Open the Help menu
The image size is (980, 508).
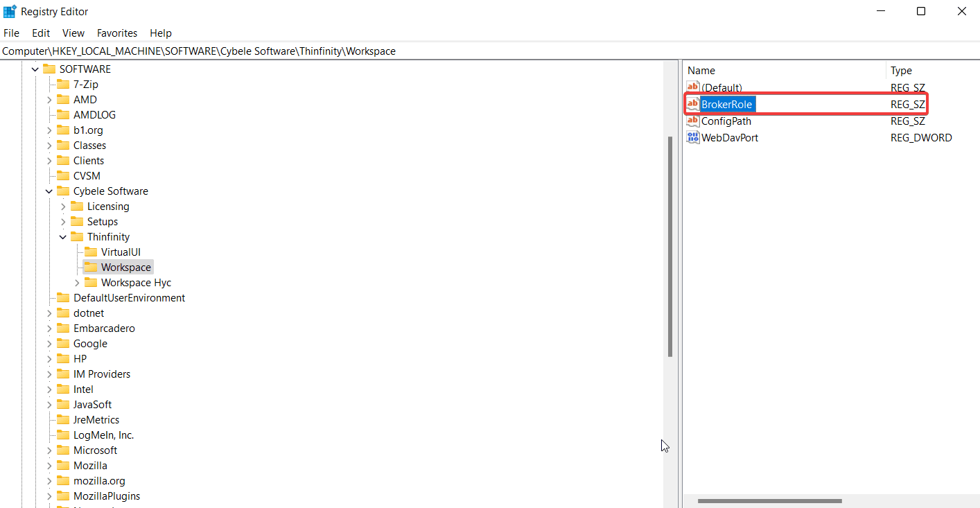click(x=161, y=33)
